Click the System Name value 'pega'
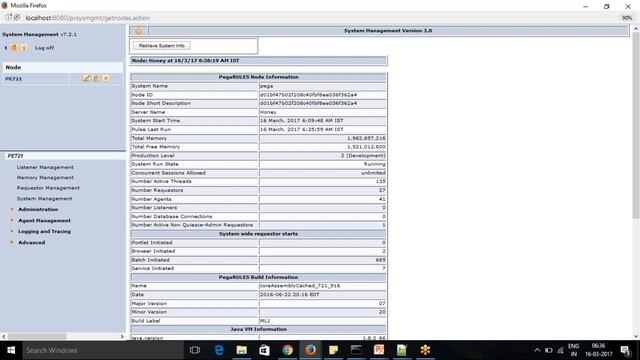Image resolution: width=640 pixels, height=360 pixels. 267,86
